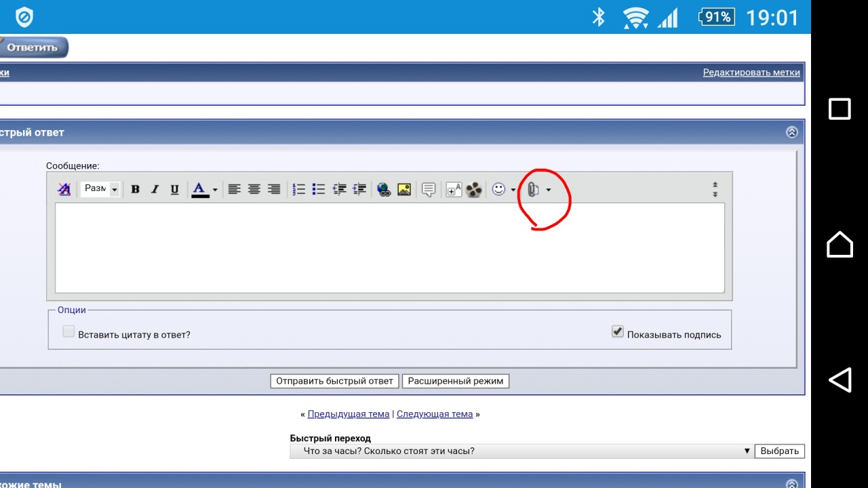Screen dimensions: 868x488
Task: Expand the smilies dropdown arrow
Action: pos(513,190)
